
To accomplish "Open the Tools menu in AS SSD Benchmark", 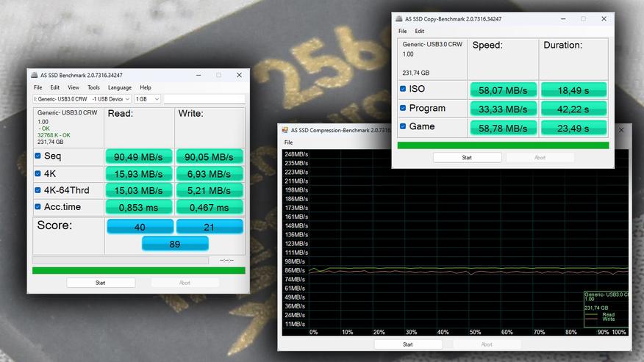I will pos(93,87).
